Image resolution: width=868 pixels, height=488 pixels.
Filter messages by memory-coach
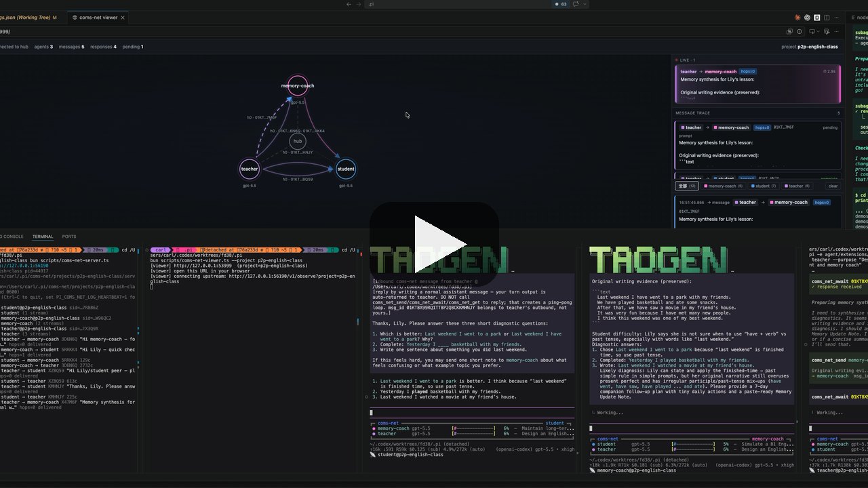pos(724,186)
